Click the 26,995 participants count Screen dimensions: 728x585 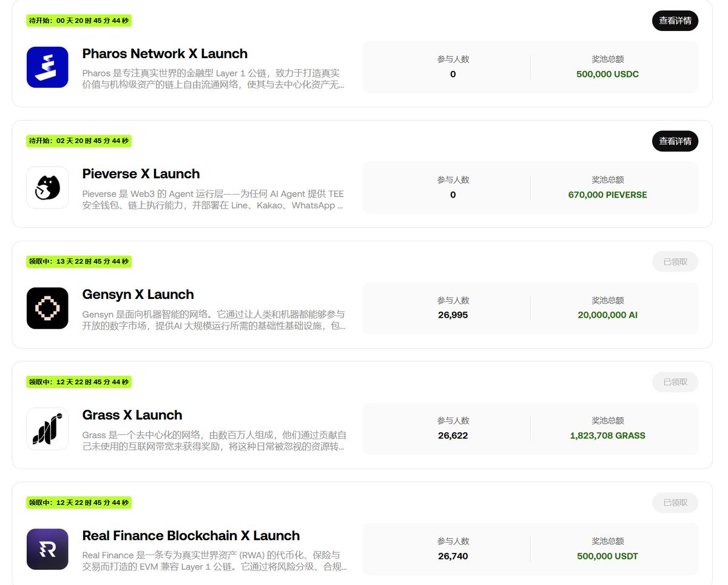[453, 315]
